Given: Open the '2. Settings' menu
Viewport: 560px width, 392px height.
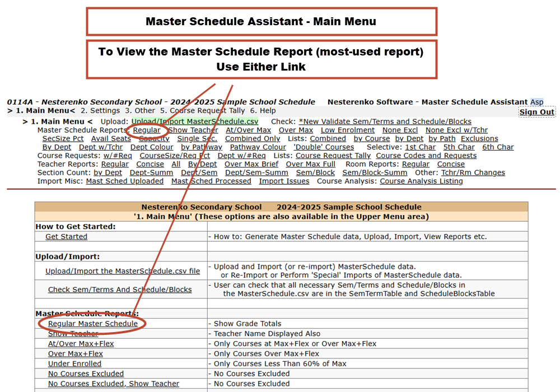Looking at the screenshot, I should [100, 110].
